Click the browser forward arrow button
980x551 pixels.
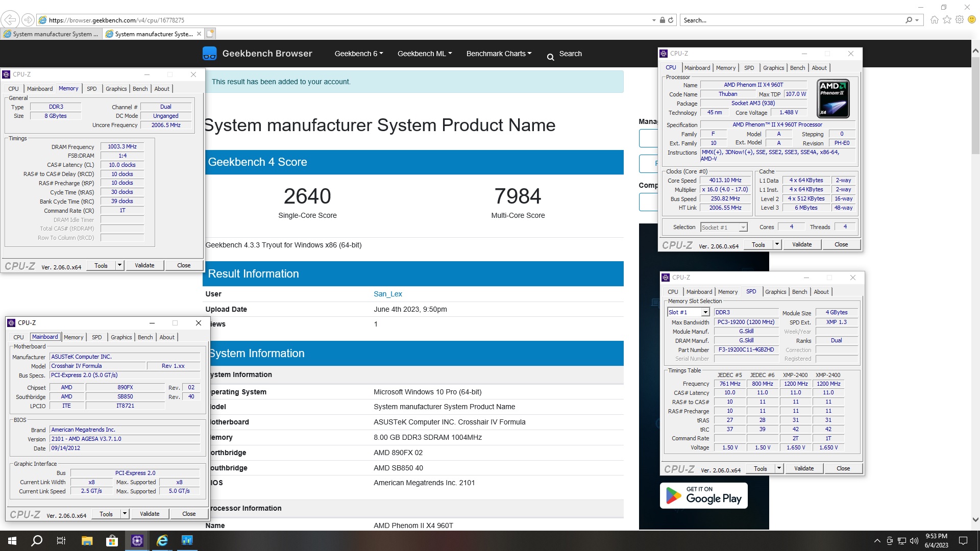28,20
